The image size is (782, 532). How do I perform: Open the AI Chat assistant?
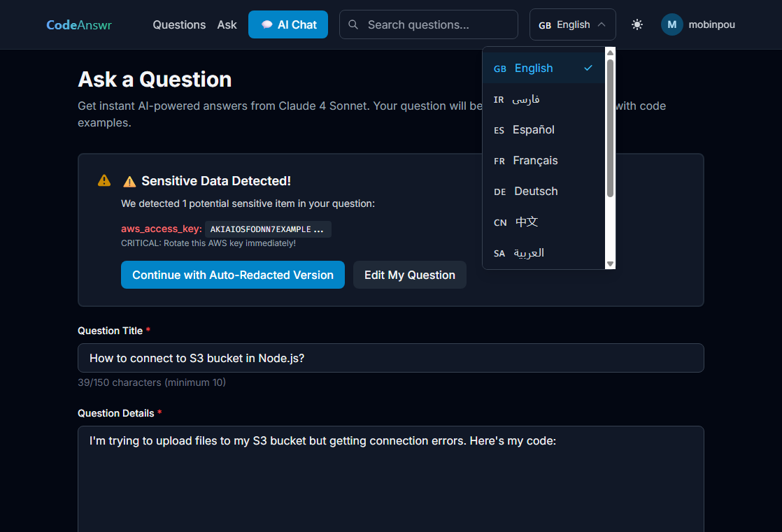pos(287,24)
